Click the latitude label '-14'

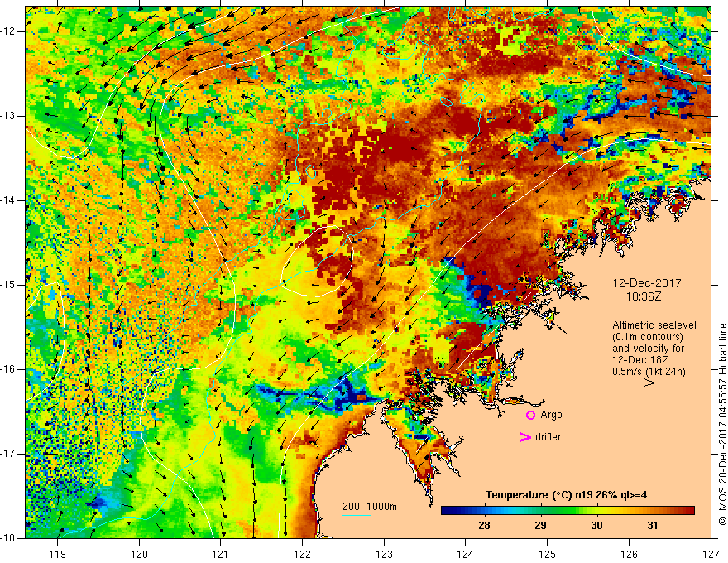click(x=8, y=200)
